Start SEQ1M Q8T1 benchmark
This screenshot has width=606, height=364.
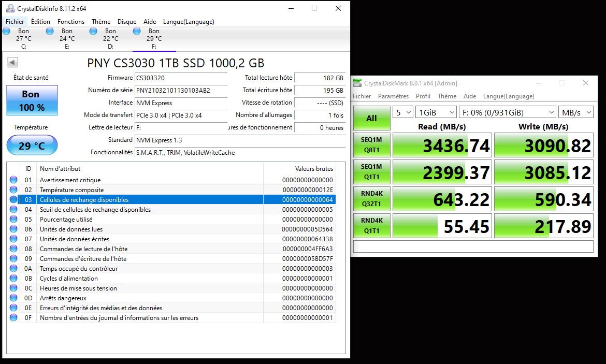[371, 145]
